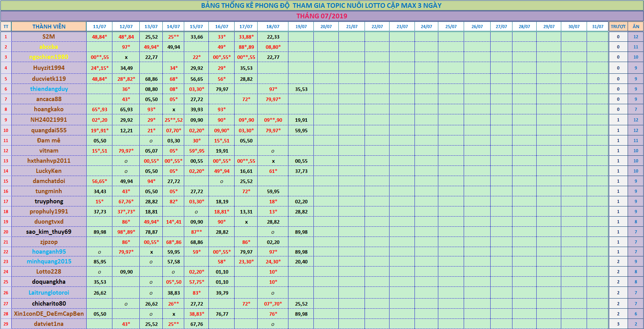Click the TT column header
Screen dimensions: 644x329
(6, 27)
